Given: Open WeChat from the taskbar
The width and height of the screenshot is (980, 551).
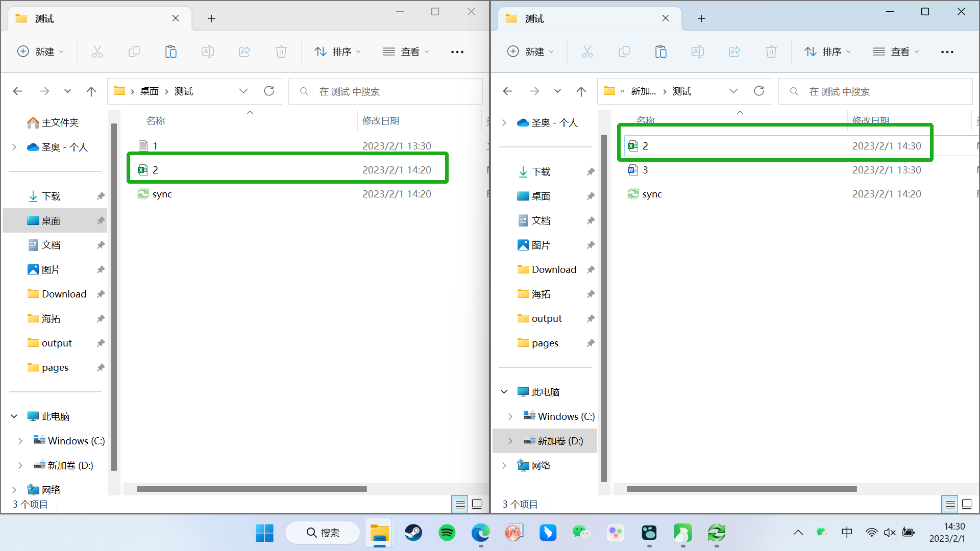Looking at the screenshot, I should pyautogui.click(x=581, y=533).
